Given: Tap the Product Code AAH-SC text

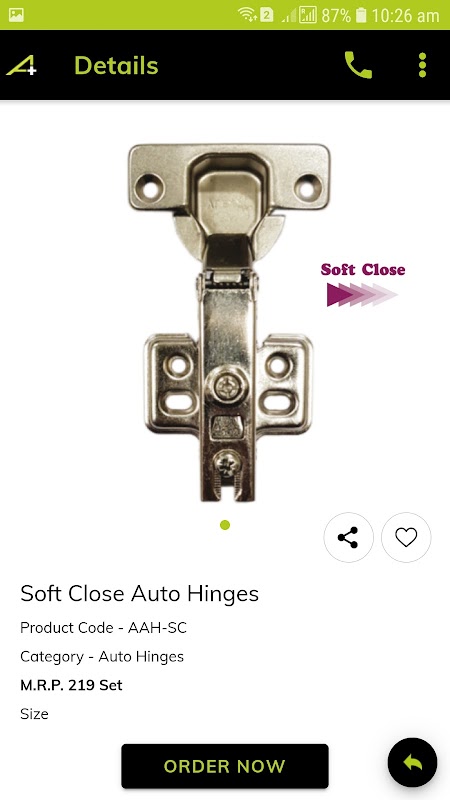Looking at the screenshot, I should (x=104, y=628).
